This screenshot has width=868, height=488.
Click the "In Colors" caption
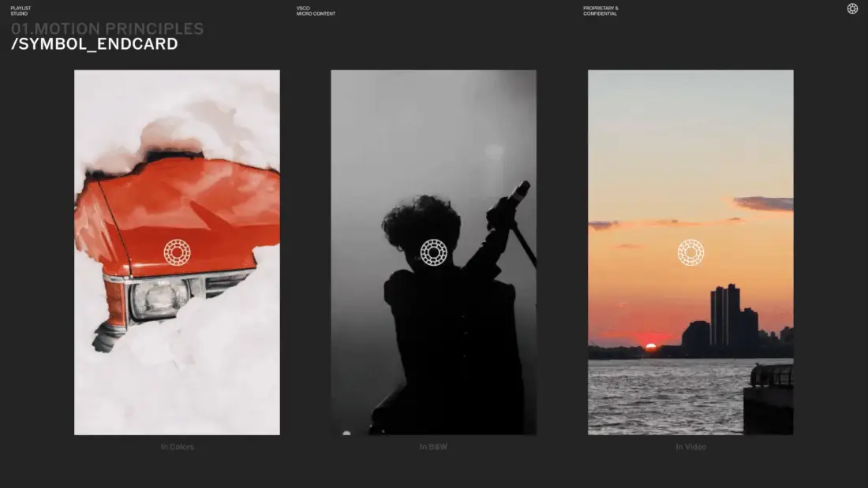pos(177,446)
